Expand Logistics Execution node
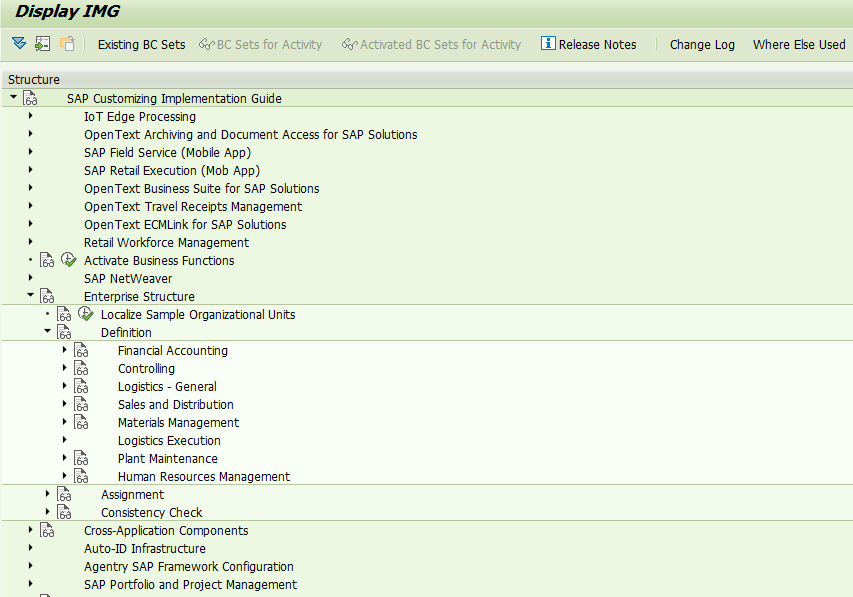Viewport: 853px width, 597px height. pos(64,439)
